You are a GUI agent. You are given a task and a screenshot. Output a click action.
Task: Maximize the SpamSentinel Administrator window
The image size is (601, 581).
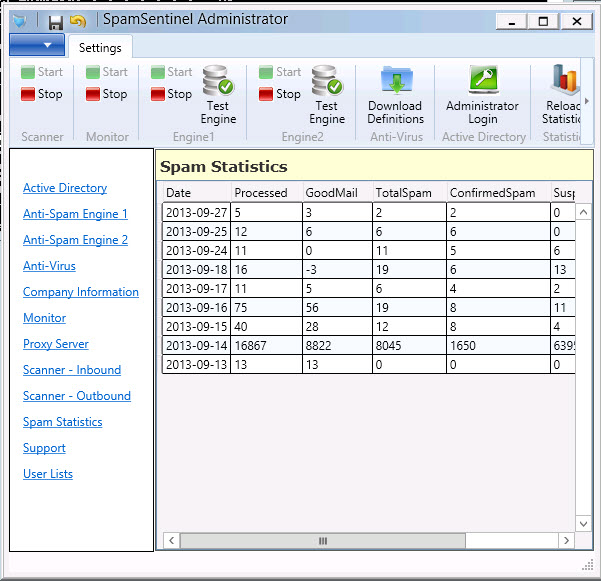(x=544, y=21)
